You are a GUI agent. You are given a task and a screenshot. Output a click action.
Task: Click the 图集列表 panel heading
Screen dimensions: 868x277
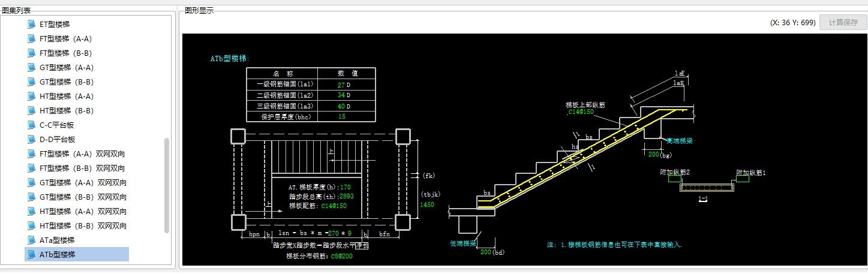[x=16, y=10]
